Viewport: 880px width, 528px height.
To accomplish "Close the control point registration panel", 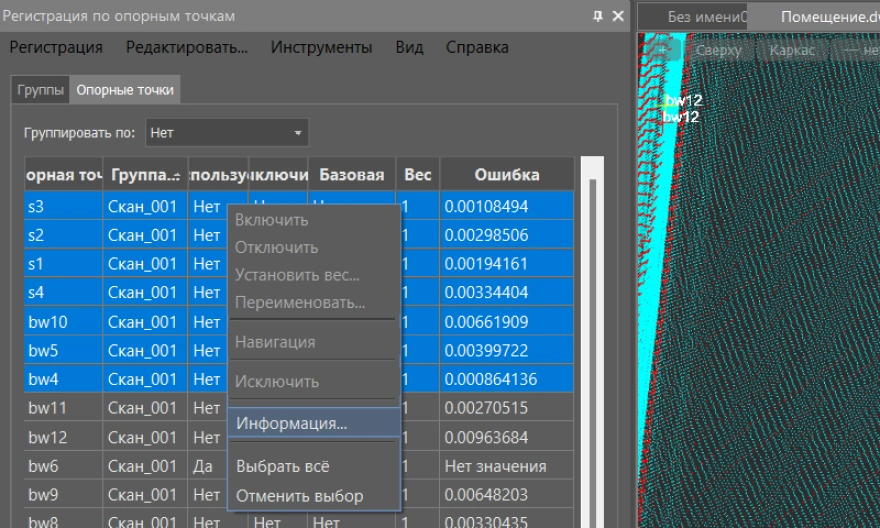I will 618,16.
